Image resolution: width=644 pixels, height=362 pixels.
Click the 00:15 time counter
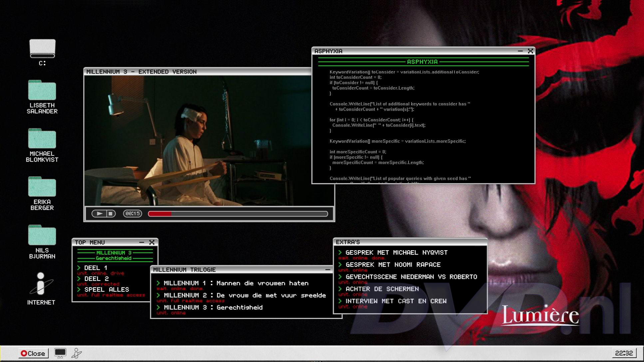pos(133,214)
